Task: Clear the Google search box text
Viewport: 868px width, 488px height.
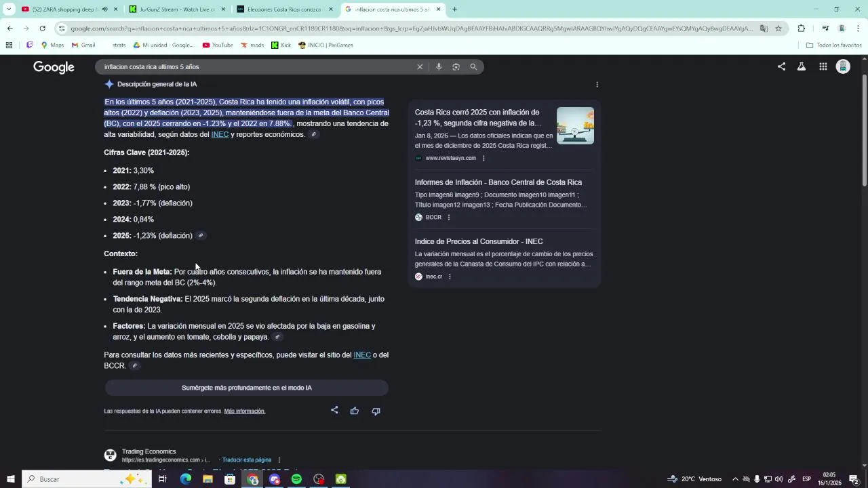Action: (420, 67)
